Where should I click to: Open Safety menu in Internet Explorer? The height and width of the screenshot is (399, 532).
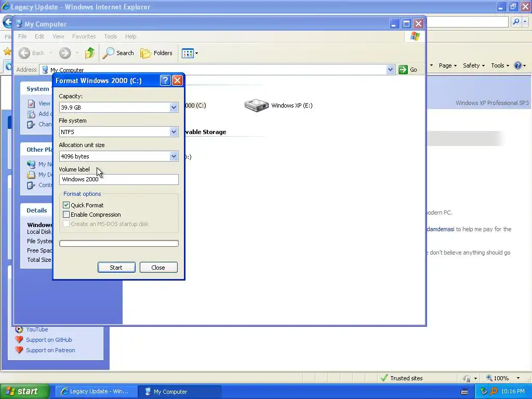pos(474,65)
